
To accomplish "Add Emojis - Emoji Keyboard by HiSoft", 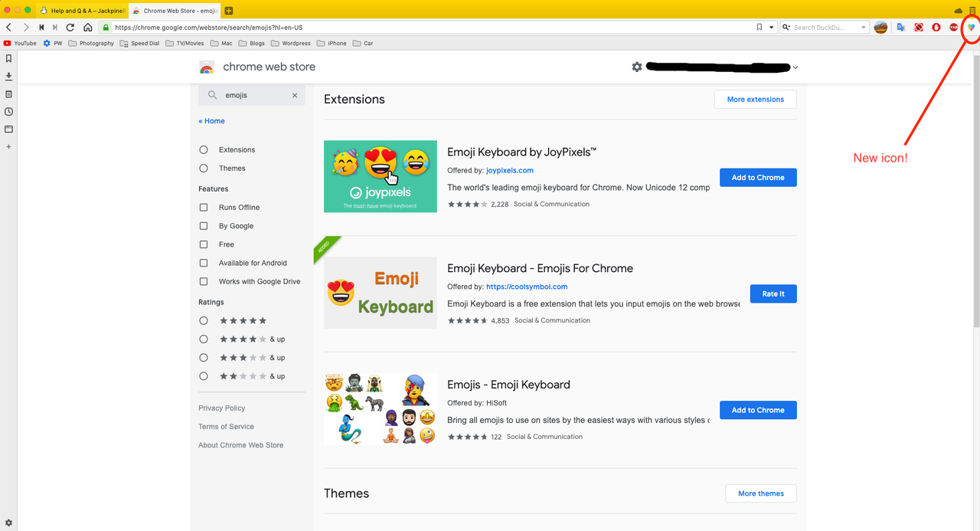I will coord(758,411).
